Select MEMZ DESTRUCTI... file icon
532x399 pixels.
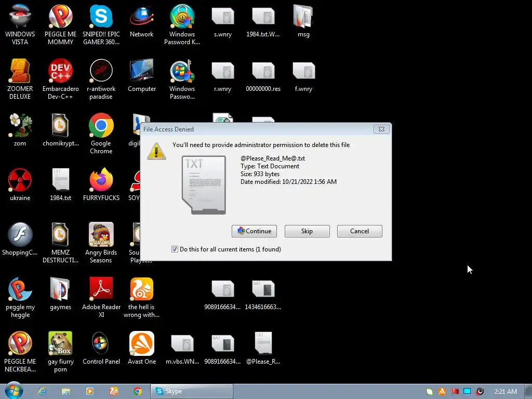(60, 243)
